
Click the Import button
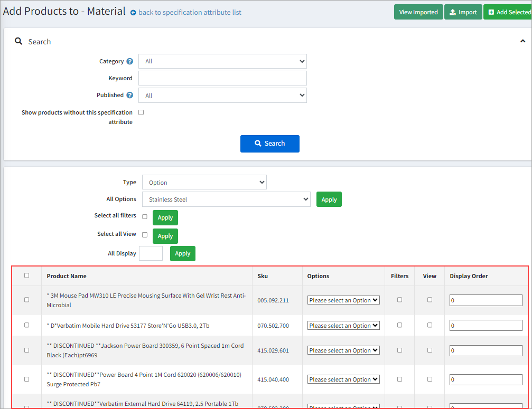[463, 12]
